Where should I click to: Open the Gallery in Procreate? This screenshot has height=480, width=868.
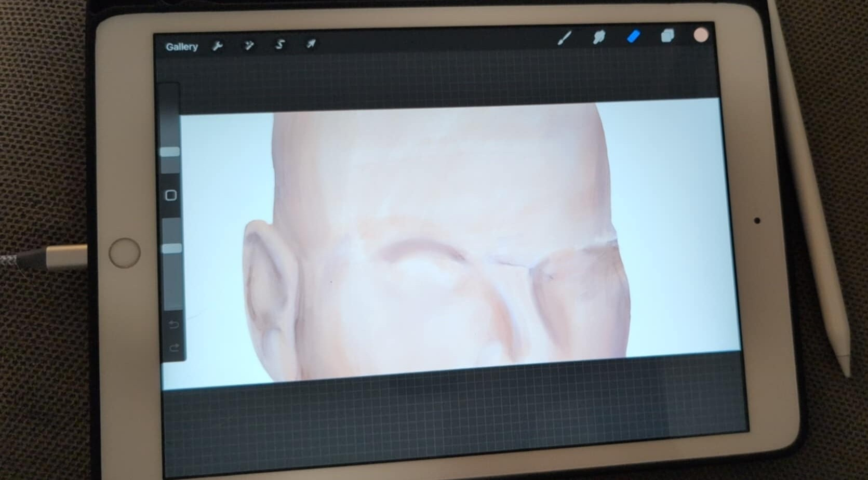tap(181, 47)
